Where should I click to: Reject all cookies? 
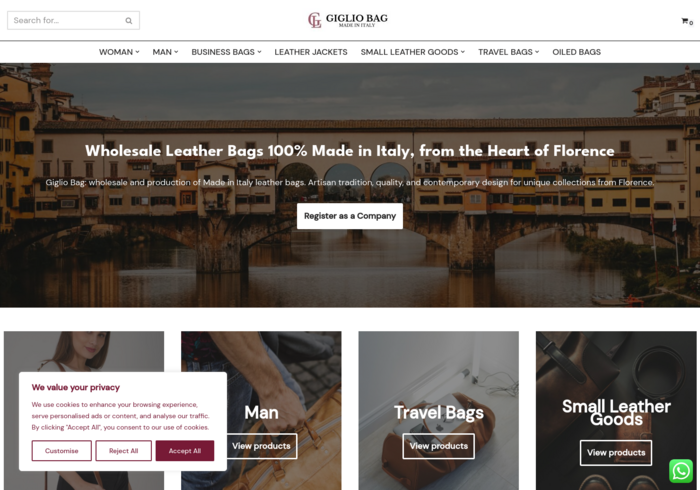123,451
